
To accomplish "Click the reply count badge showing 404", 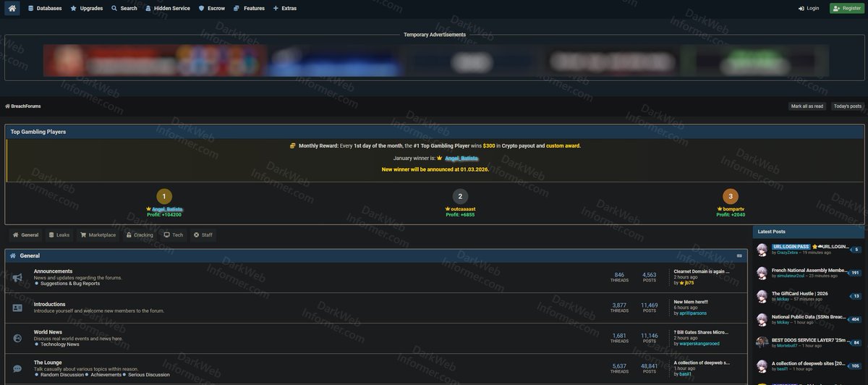I will point(855,319).
